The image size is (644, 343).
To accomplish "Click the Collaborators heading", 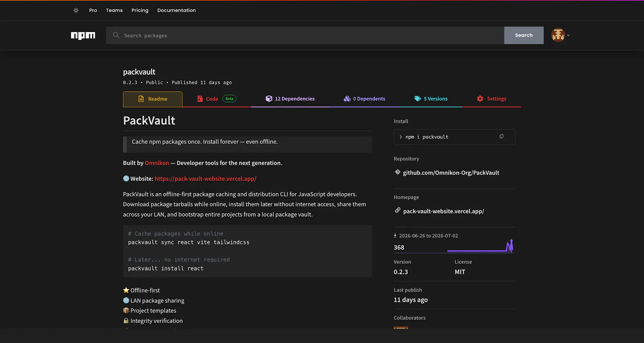I will pyautogui.click(x=409, y=318).
